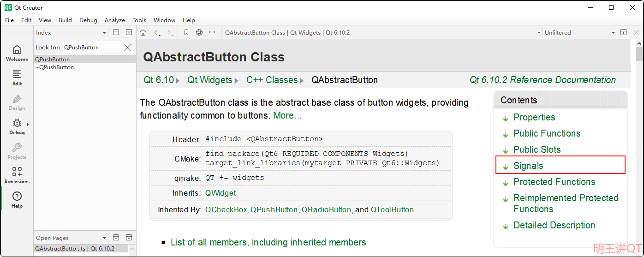Follow the Qt 6.10 breadcrumb link
Image resolution: width=644 pixels, height=257 pixels.
point(159,80)
